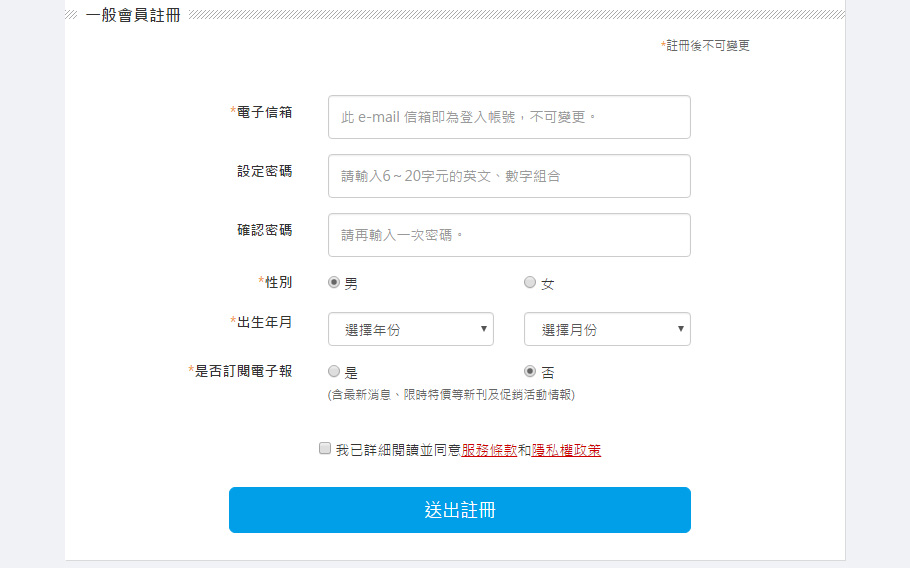The height and width of the screenshot is (568, 910).
Task: Expand the 選擇月份 month dropdown
Action: [x=607, y=329]
